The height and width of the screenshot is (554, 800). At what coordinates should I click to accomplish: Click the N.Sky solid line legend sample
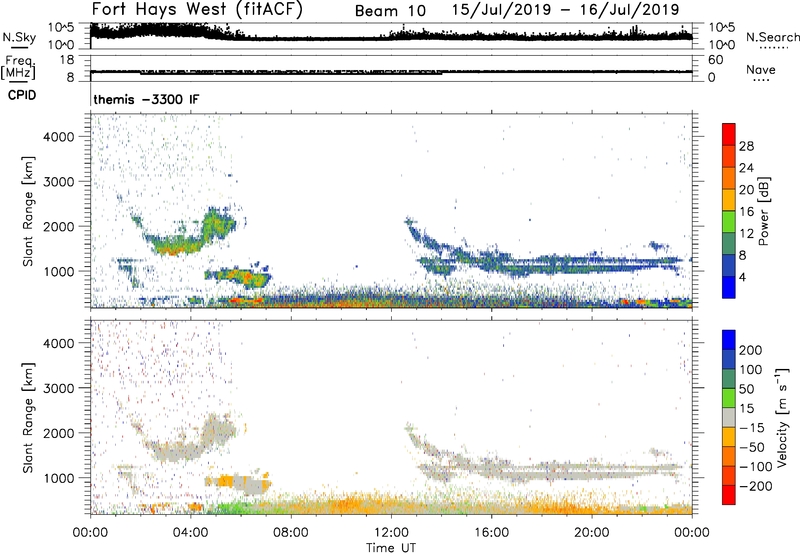pyautogui.click(x=19, y=47)
